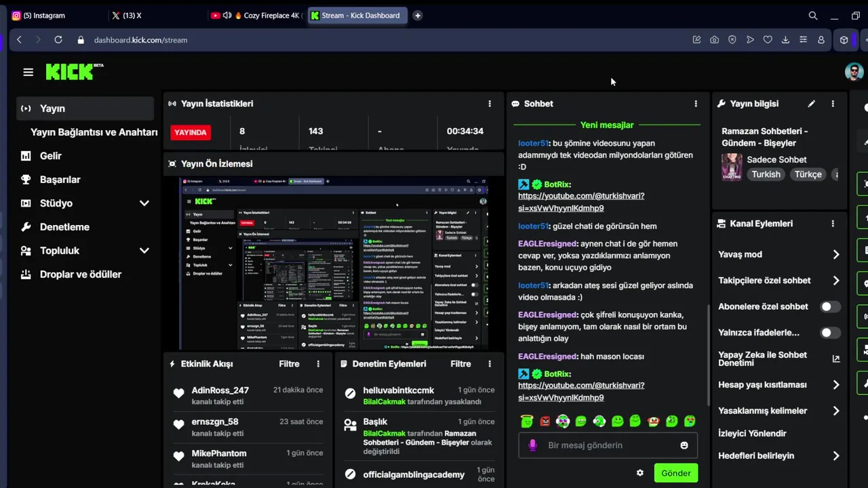Screen dimensions: 868x488
Task: Open Takipçilere özel sohbet settings
Action: pos(779,281)
